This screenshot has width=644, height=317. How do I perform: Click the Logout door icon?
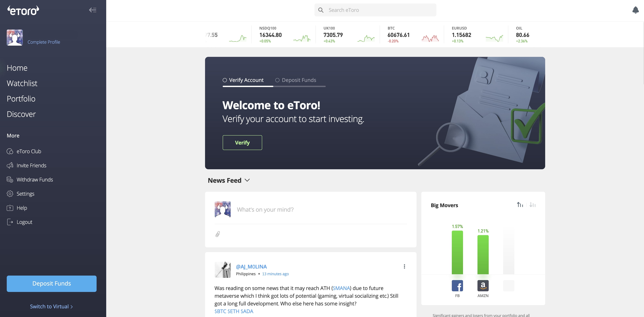pos(10,222)
